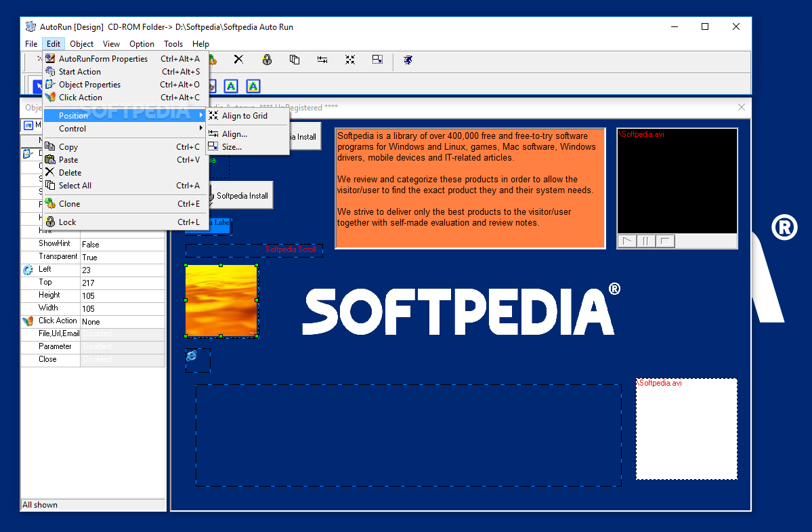The height and width of the screenshot is (532, 812).
Task: Click the File,Url,Email property row
Action: coord(93,333)
